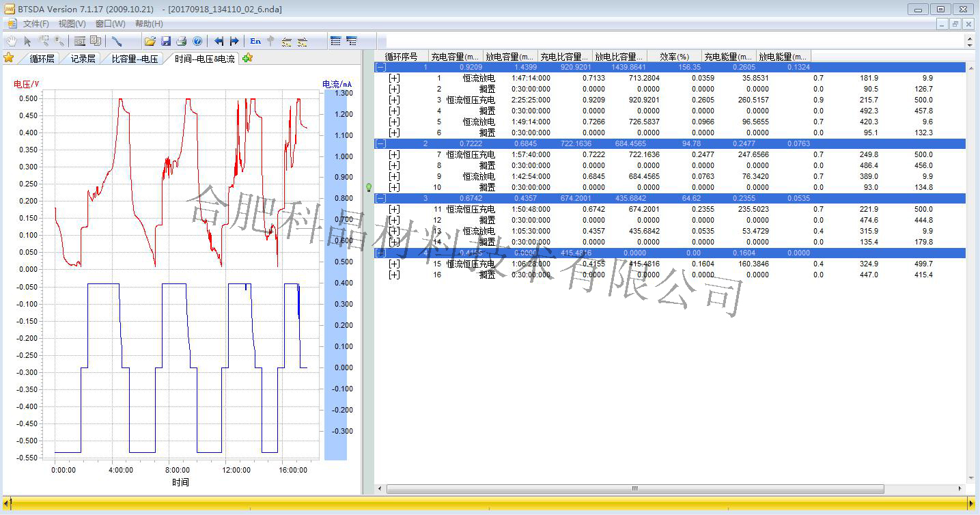Viewport: 980px width, 515px height.
Task: Open the 视图(V) menu
Action: click(72, 24)
